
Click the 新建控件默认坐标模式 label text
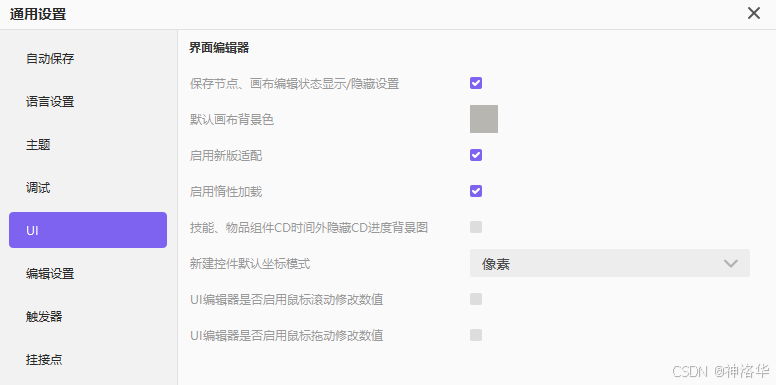[250, 263]
